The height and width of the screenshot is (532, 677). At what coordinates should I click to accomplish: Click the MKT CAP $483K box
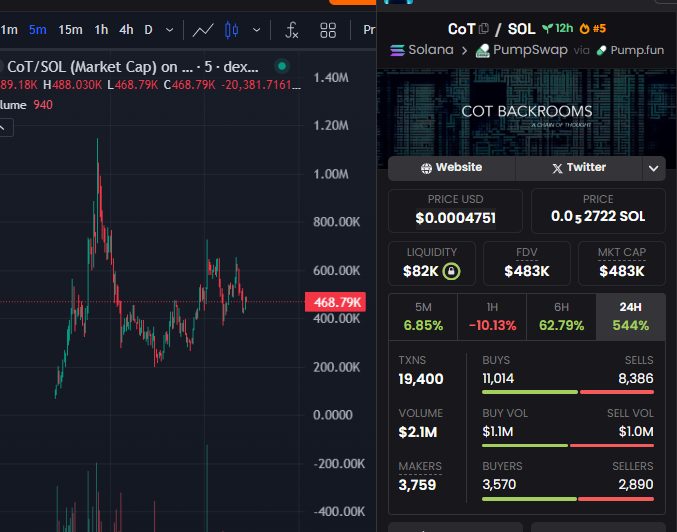[x=622, y=263]
